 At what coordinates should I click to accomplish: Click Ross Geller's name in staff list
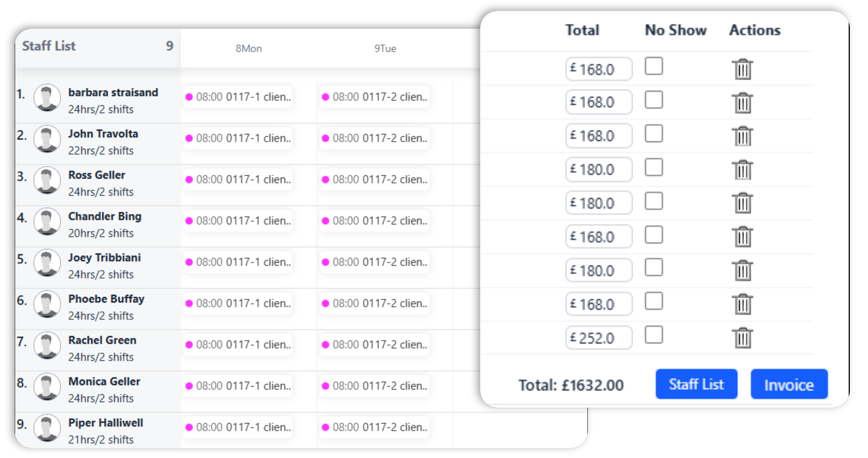pos(97,175)
